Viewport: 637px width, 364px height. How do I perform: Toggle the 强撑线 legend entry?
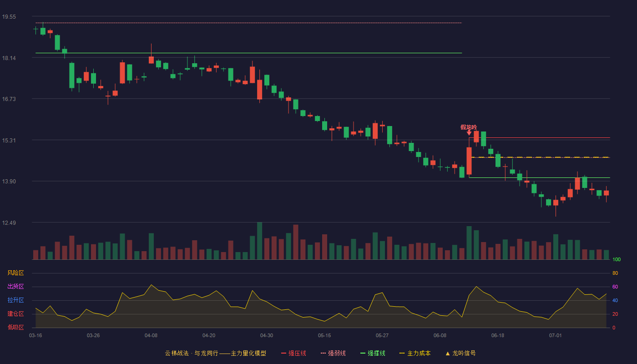373,353
